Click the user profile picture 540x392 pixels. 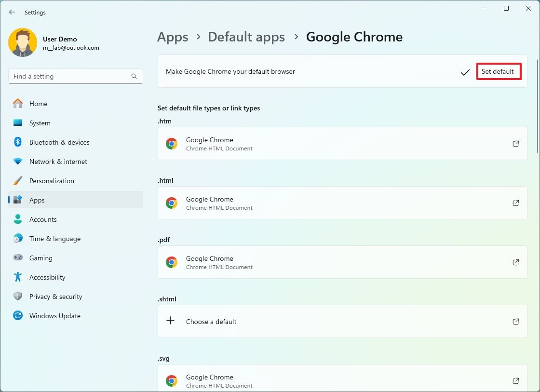point(23,42)
